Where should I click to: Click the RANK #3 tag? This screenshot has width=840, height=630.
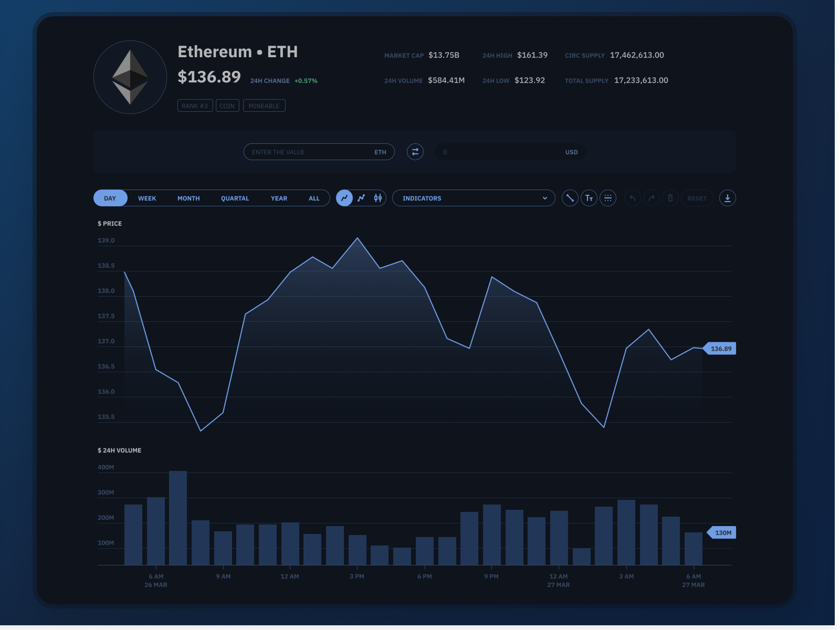tap(195, 106)
